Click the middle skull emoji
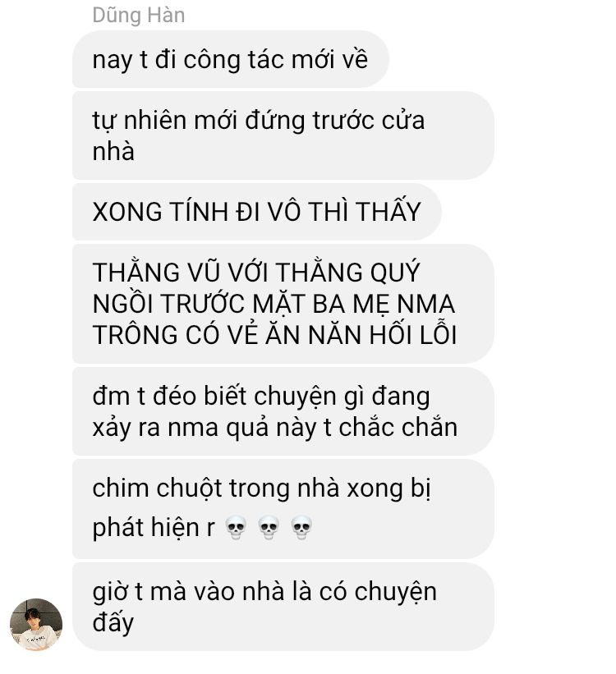The width and height of the screenshot is (616, 674). pos(269,528)
